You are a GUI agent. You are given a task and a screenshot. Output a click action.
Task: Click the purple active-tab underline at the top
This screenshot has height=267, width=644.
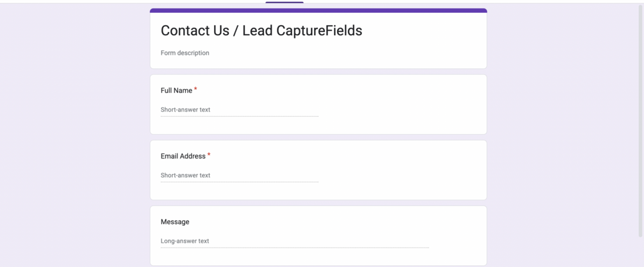285,2
